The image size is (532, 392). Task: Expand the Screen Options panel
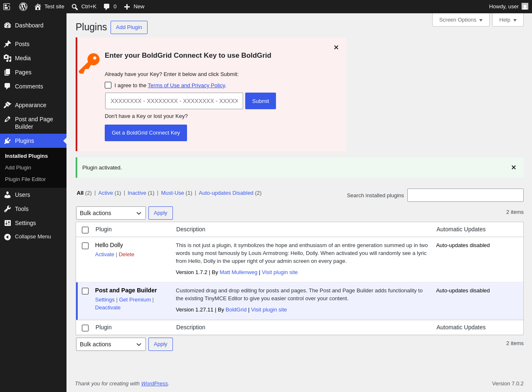(461, 20)
